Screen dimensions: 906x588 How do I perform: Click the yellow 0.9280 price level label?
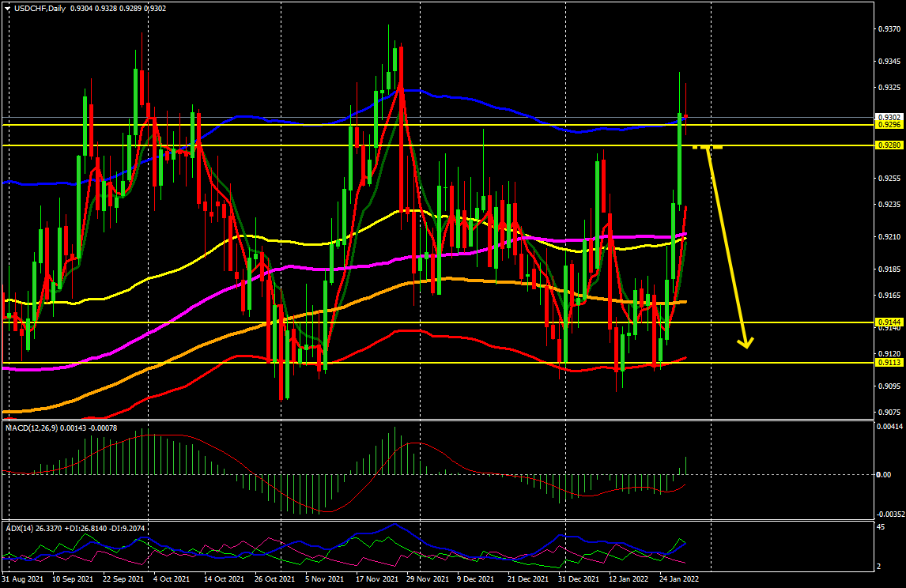889,145
